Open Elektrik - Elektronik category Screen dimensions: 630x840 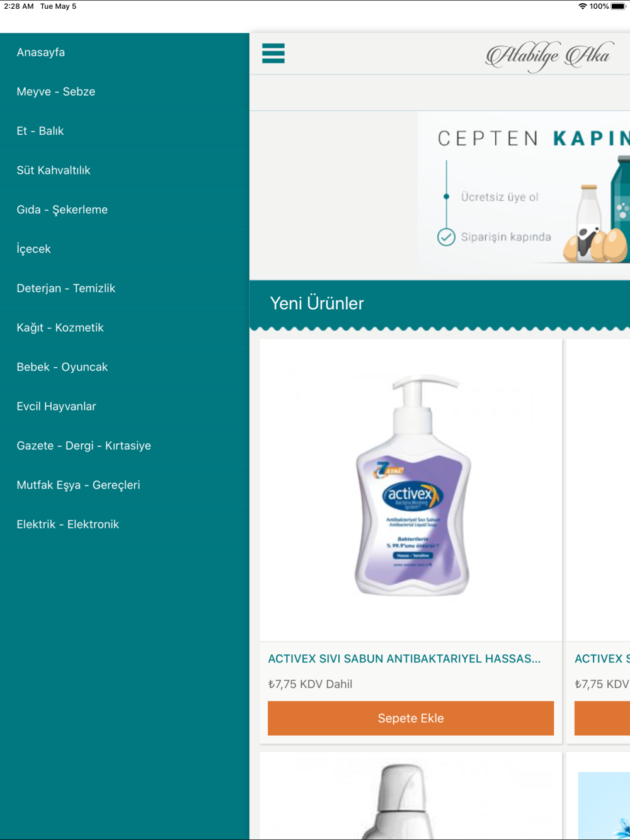click(x=125, y=525)
